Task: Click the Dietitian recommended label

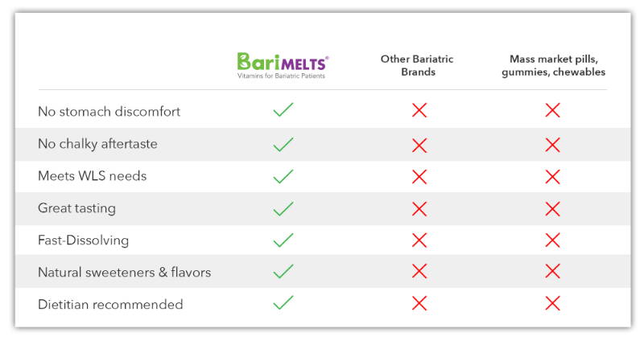Action: (x=110, y=304)
